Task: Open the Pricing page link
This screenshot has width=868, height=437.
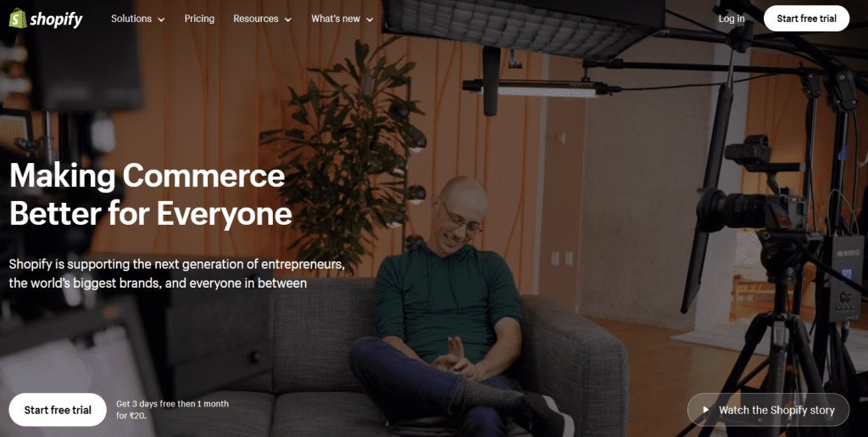Action: pos(199,19)
